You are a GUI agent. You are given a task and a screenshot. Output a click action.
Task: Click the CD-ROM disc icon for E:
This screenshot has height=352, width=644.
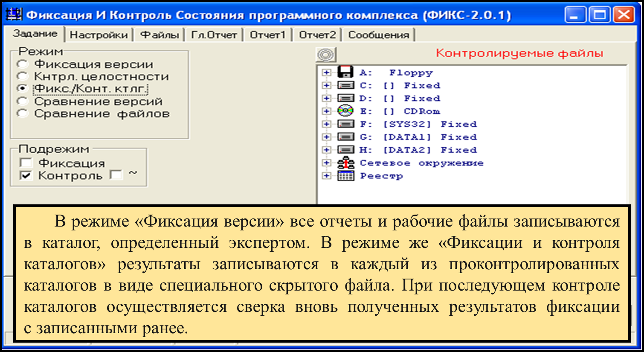(345, 111)
